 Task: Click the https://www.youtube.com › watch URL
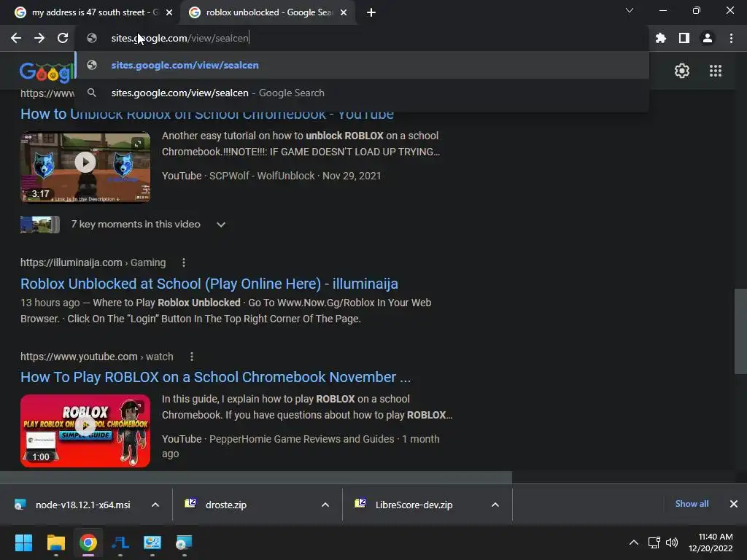(97, 357)
